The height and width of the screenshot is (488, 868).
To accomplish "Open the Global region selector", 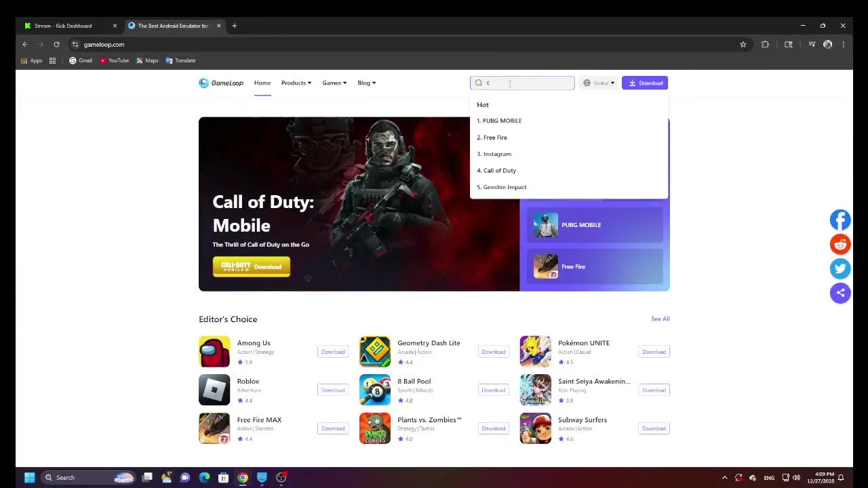I will tap(599, 83).
